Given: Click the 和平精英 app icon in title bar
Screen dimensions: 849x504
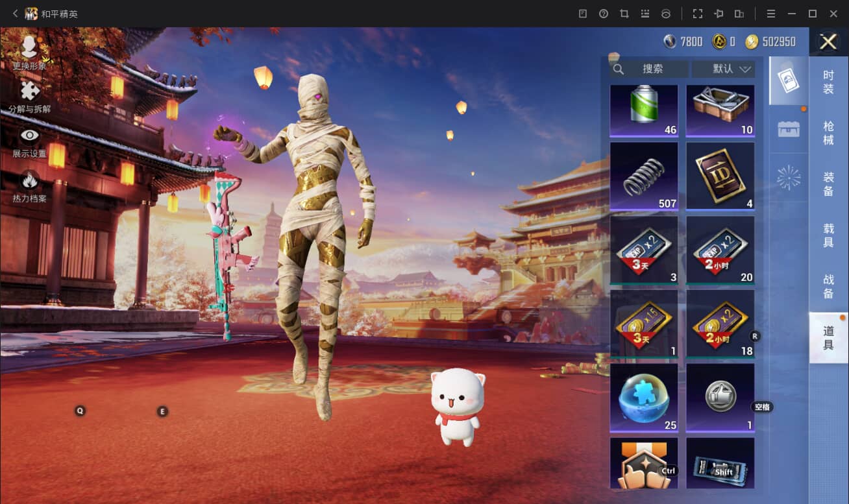Looking at the screenshot, I should tap(31, 14).
